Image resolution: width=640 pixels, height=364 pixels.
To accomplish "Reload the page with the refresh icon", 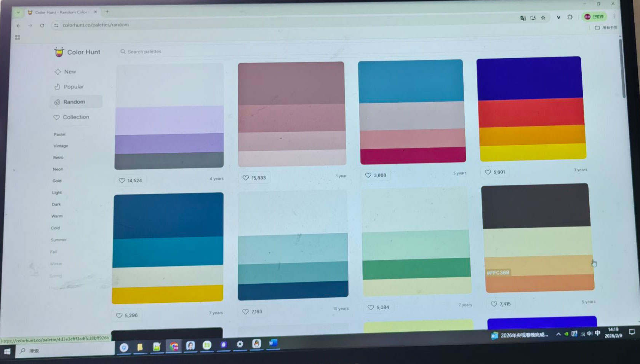I will [42, 26].
